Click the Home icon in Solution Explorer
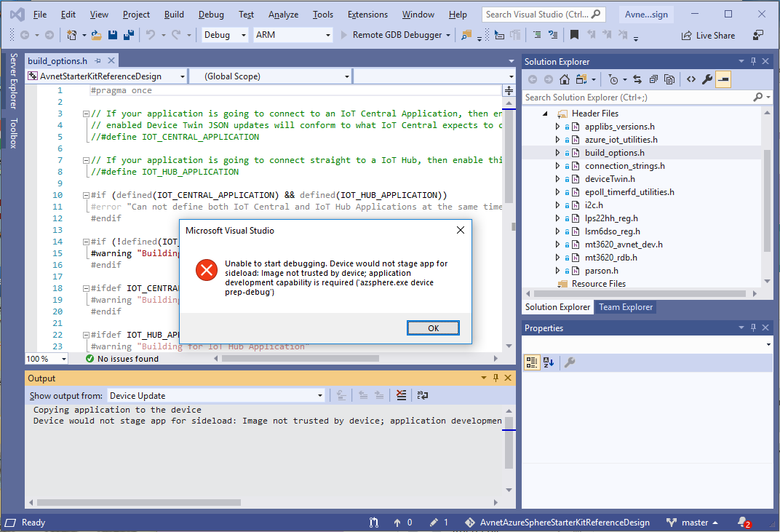Image resolution: width=780 pixels, height=532 pixels. point(565,79)
